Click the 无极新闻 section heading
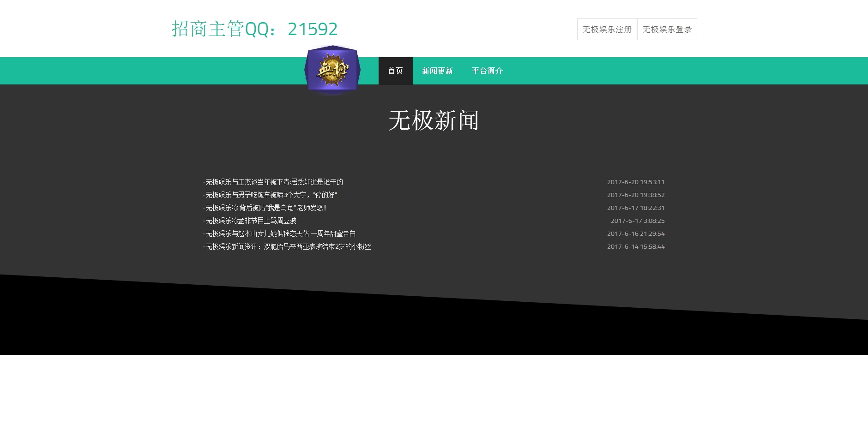Image resolution: width=868 pixels, height=425 pixels. click(434, 121)
